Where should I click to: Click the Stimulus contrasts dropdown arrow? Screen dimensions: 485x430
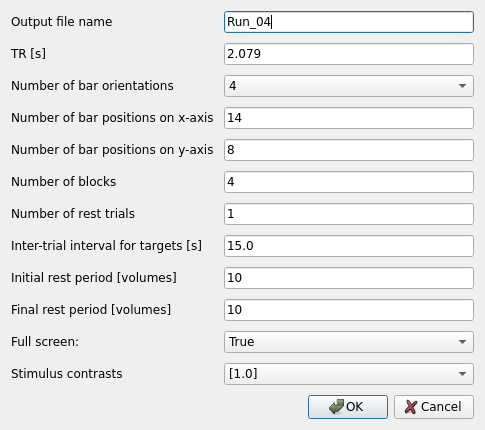click(462, 374)
